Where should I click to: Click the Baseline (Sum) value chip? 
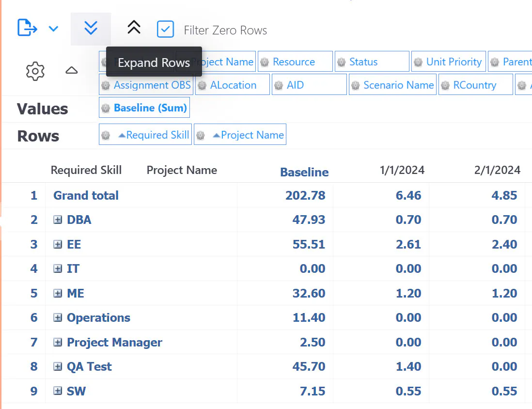pyautogui.click(x=144, y=108)
